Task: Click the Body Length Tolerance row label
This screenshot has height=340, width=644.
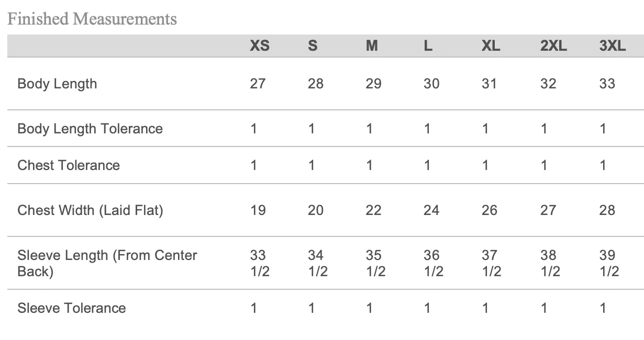Action: click(x=90, y=129)
